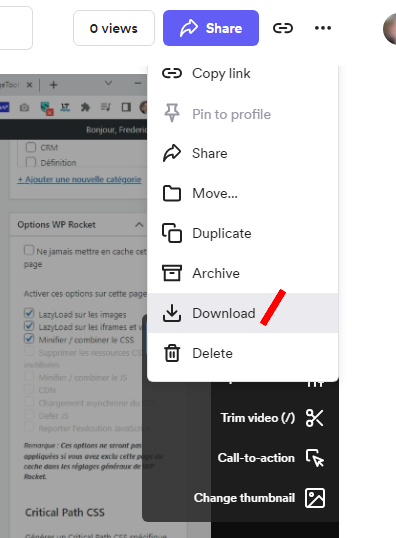Click the camera extension icon
Image resolution: width=396 pixels, height=538 pixels.
(24, 108)
